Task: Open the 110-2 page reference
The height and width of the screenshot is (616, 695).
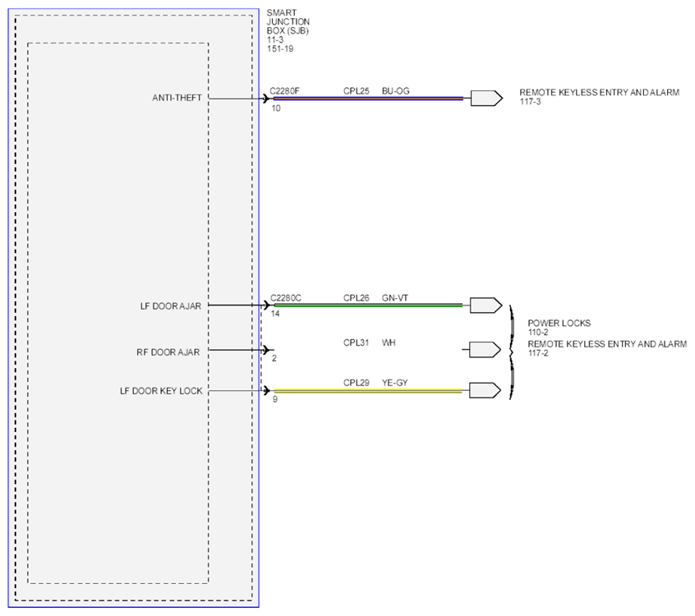Action: tap(538, 333)
